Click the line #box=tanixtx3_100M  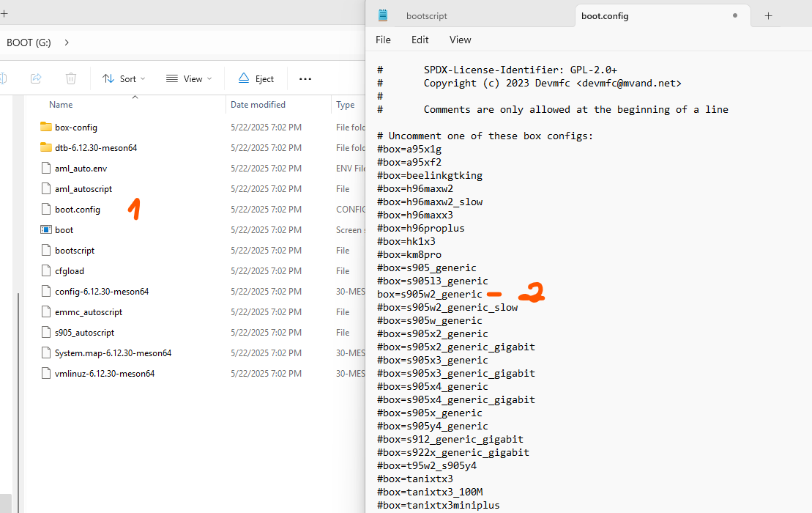click(429, 492)
